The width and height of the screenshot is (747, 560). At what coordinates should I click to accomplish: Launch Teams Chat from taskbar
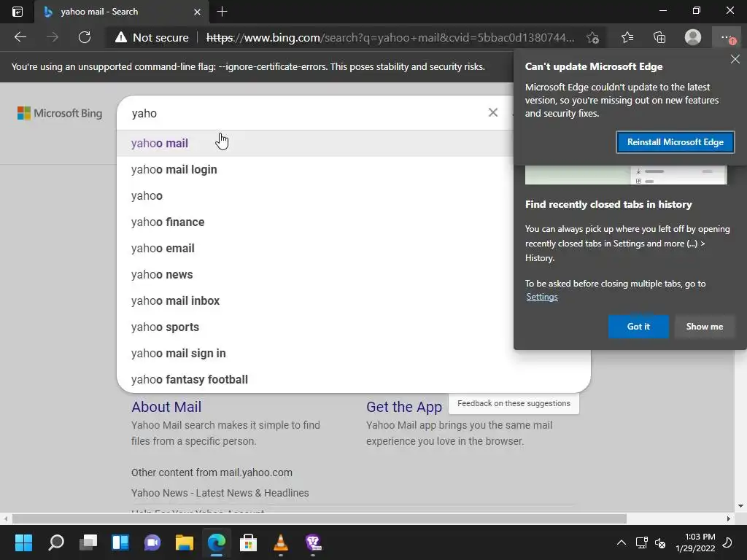[x=152, y=542]
